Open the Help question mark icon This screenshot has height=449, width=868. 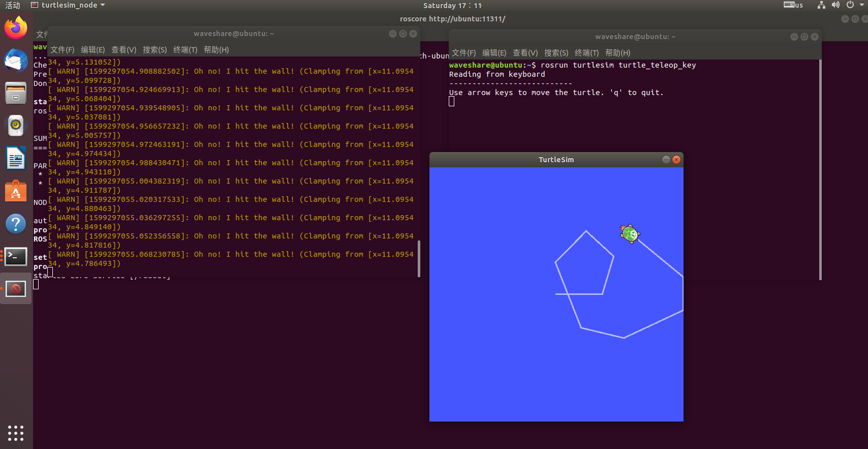[x=16, y=224]
